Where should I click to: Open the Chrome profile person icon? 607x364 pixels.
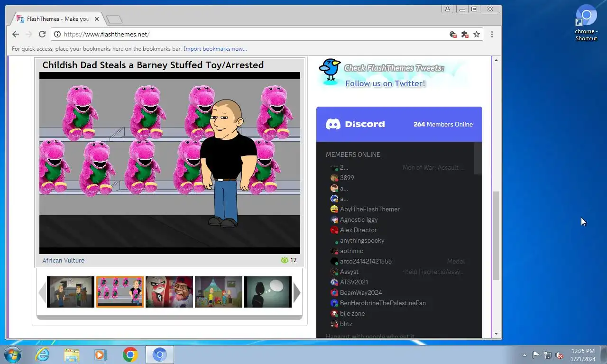coord(447,9)
